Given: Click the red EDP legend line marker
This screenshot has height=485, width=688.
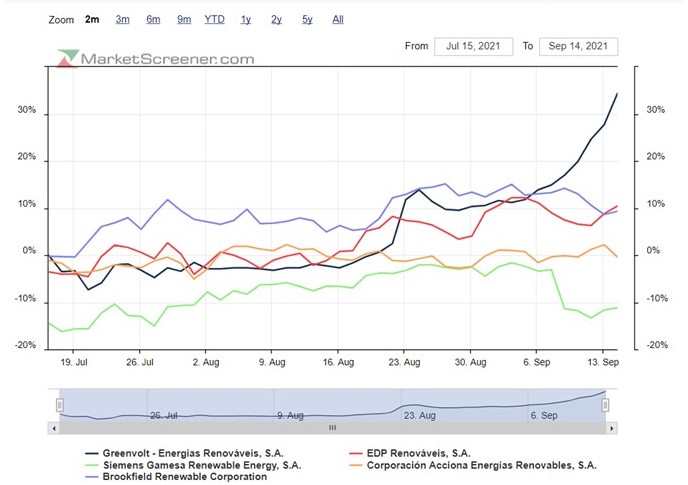Looking at the screenshot, I should coord(356,453).
